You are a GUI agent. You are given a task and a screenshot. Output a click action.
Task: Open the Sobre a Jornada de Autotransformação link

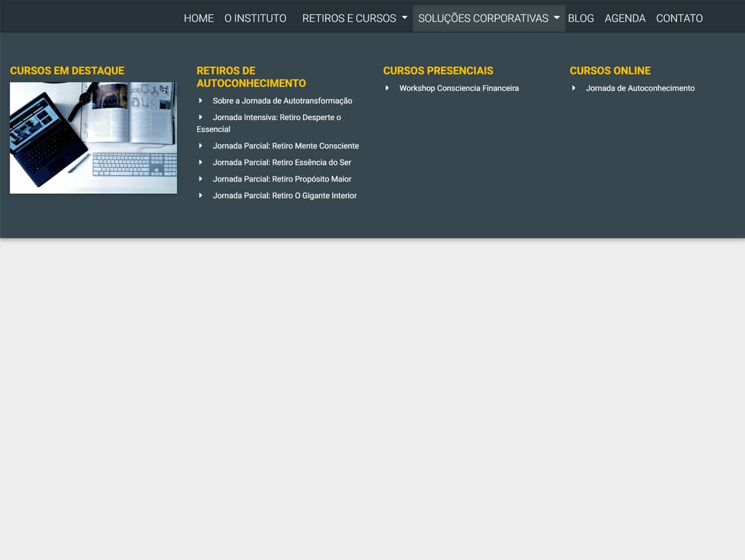283,100
